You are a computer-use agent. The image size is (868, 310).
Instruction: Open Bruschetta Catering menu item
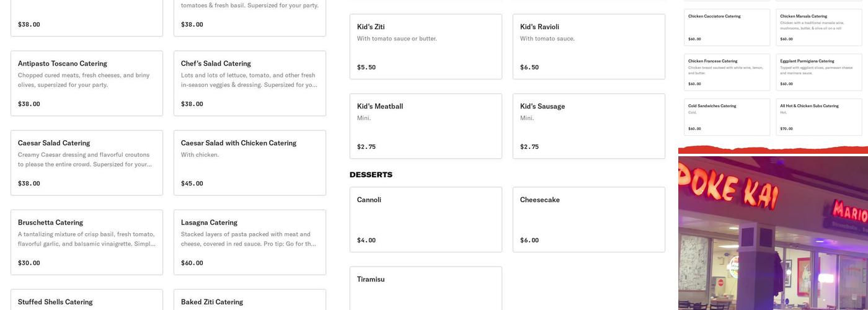coord(87,242)
